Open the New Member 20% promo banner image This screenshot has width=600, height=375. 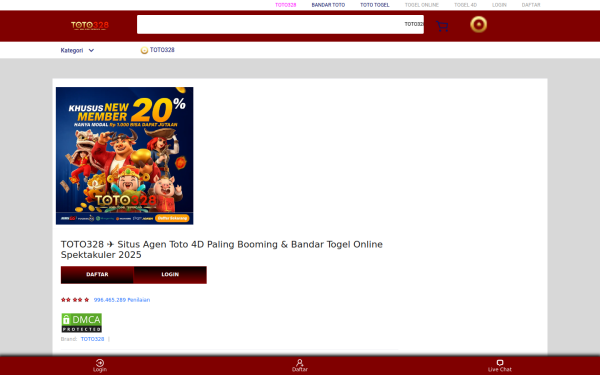pos(124,155)
